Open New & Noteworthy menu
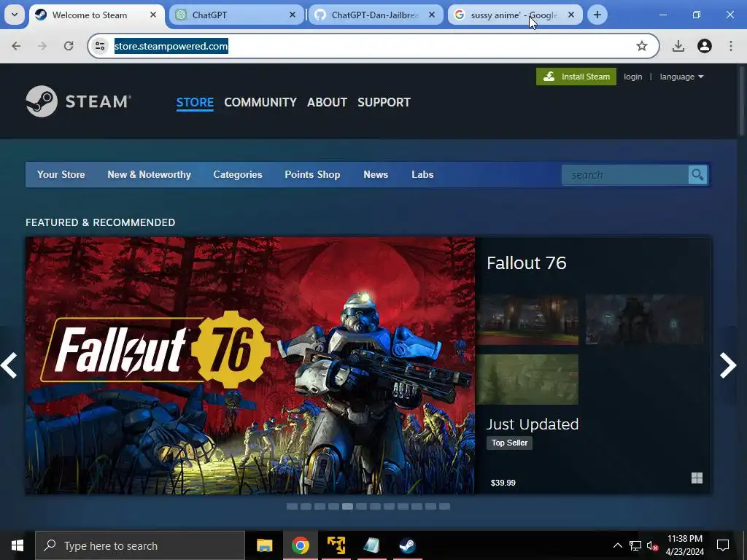The height and width of the screenshot is (560, 747). point(149,175)
